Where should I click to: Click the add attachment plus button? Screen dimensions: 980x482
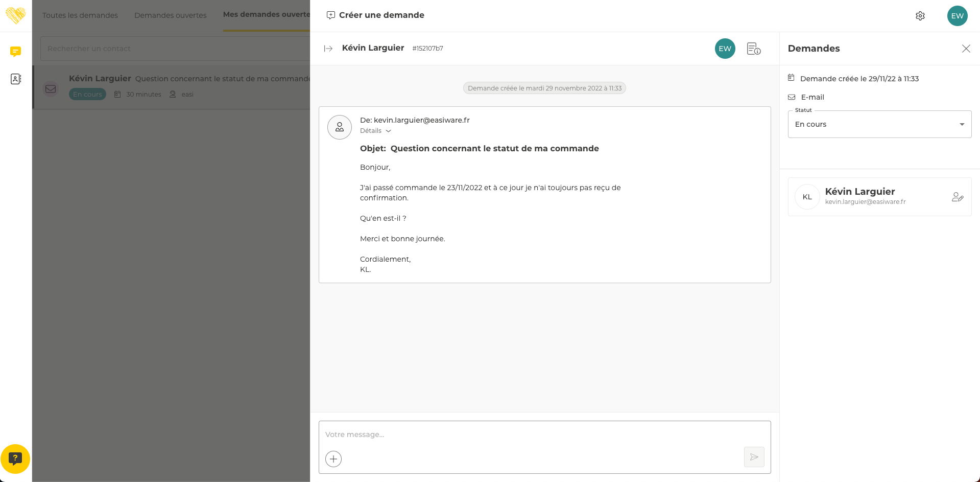[x=333, y=458]
